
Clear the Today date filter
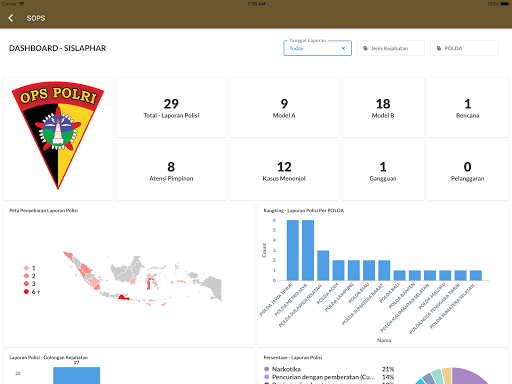click(343, 49)
